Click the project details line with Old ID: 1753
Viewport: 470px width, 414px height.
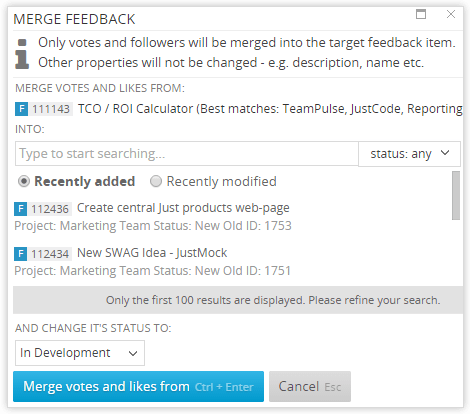point(153,226)
